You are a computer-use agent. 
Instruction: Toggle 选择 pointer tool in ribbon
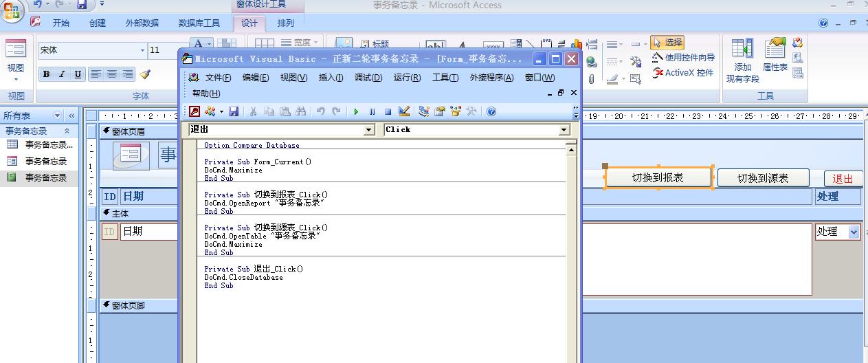[667, 43]
